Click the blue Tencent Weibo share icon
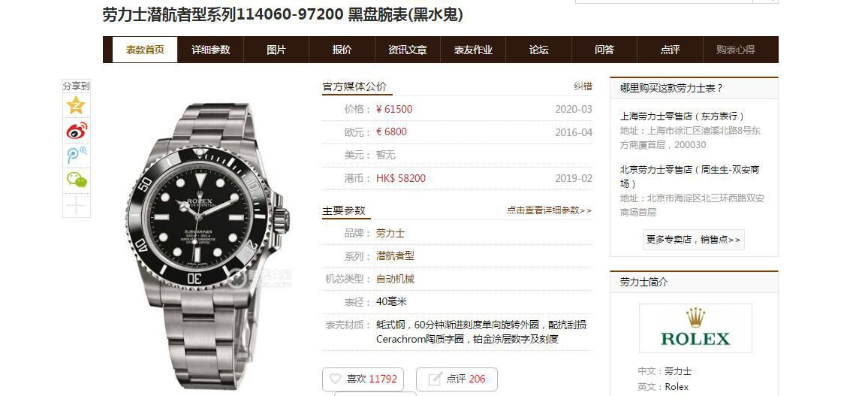 77,155
